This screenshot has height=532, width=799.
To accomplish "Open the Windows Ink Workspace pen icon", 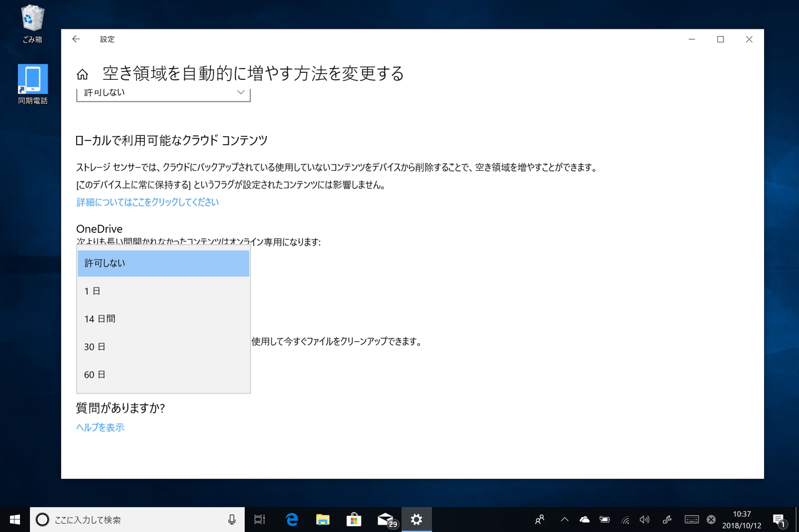I will point(667,520).
